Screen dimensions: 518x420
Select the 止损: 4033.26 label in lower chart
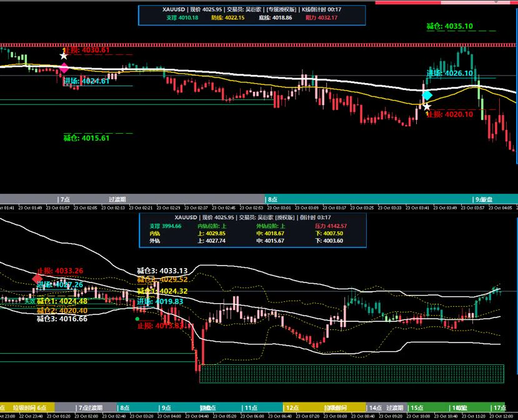pyautogui.click(x=60, y=271)
